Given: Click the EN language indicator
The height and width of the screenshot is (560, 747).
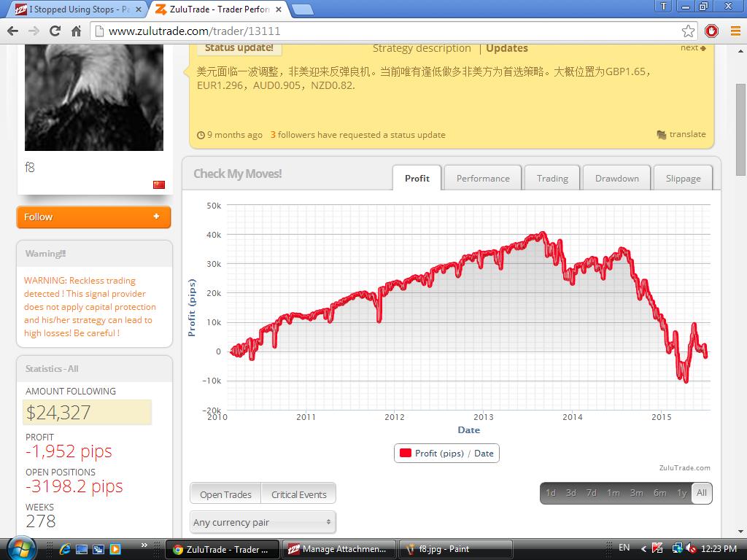Looking at the screenshot, I should (624, 548).
